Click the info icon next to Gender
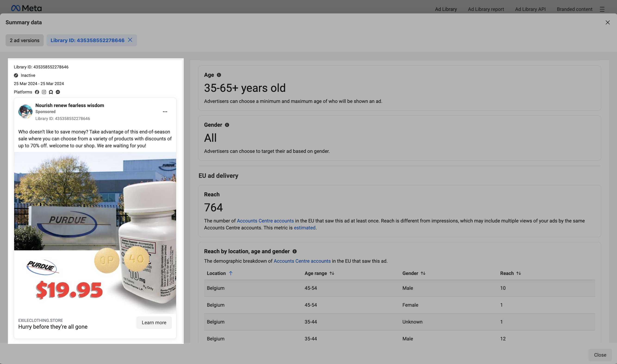The image size is (617, 364). (x=227, y=125)
